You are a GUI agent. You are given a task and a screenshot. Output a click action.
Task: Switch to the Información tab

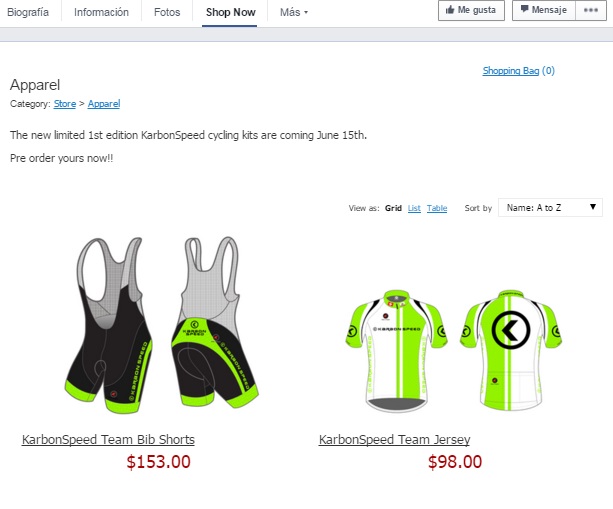click(x=101, y=12)
